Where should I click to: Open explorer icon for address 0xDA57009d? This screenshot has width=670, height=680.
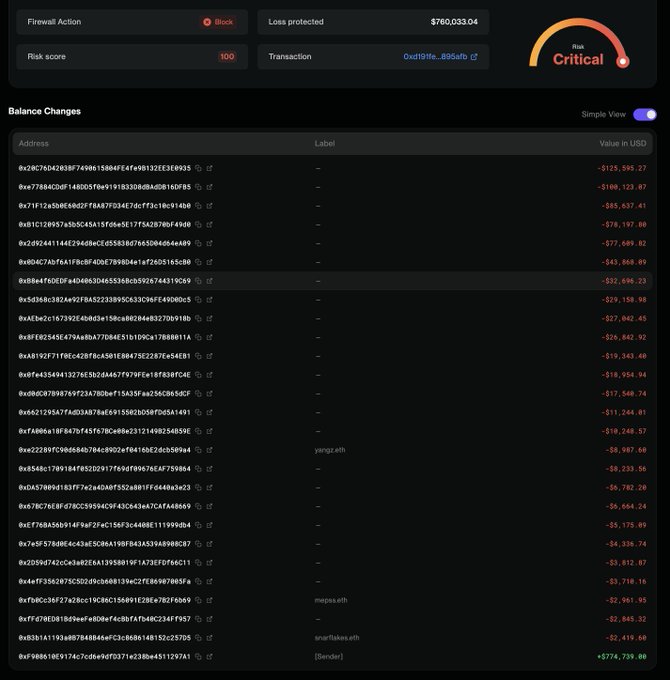(209, 487)
